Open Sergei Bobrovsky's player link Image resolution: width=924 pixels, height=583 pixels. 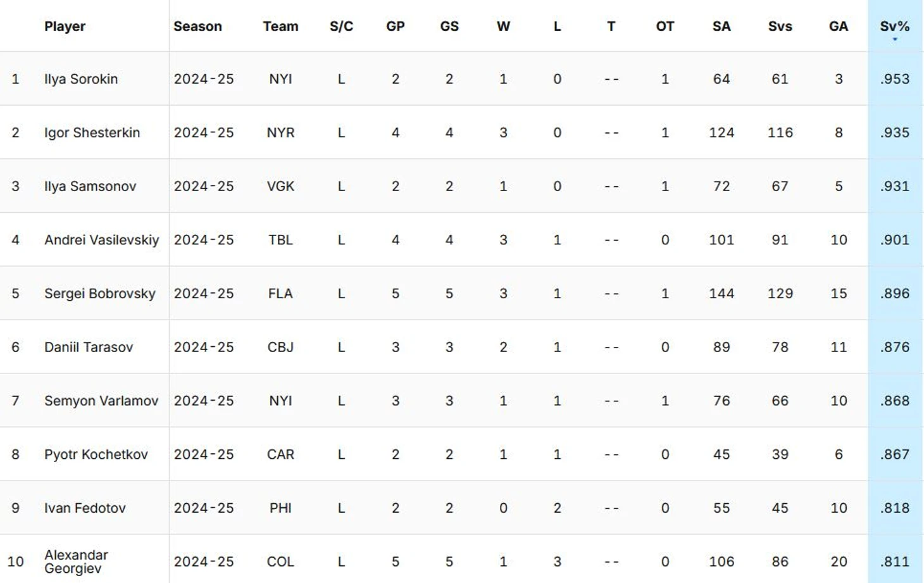pyautogui.click(x=99, y=294)
